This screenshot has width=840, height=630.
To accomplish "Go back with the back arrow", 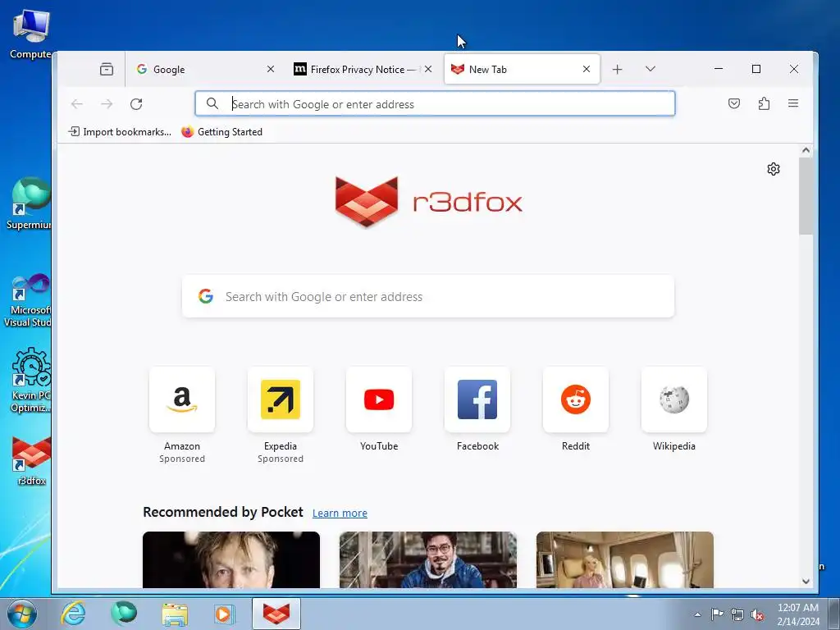I will (77, 104).
